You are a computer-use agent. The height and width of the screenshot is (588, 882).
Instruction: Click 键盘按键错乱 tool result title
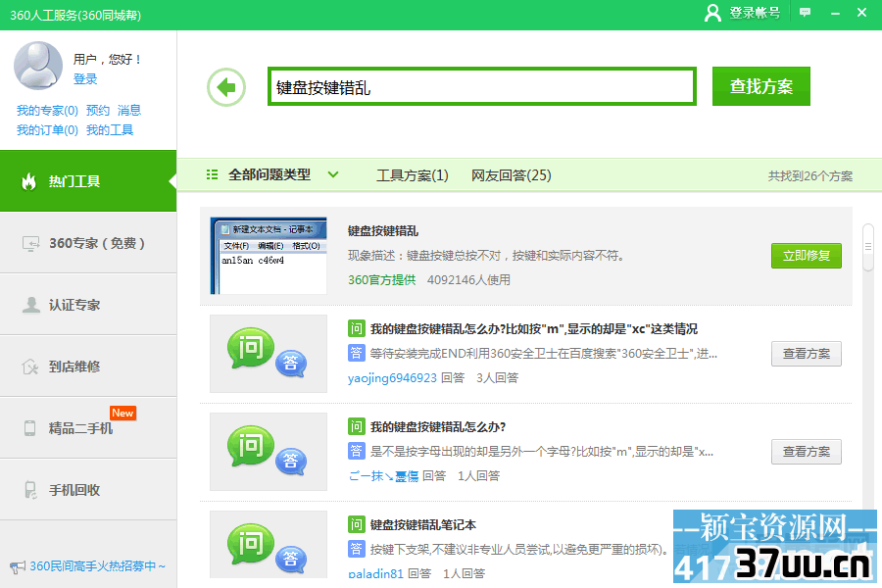coord(383,230)
